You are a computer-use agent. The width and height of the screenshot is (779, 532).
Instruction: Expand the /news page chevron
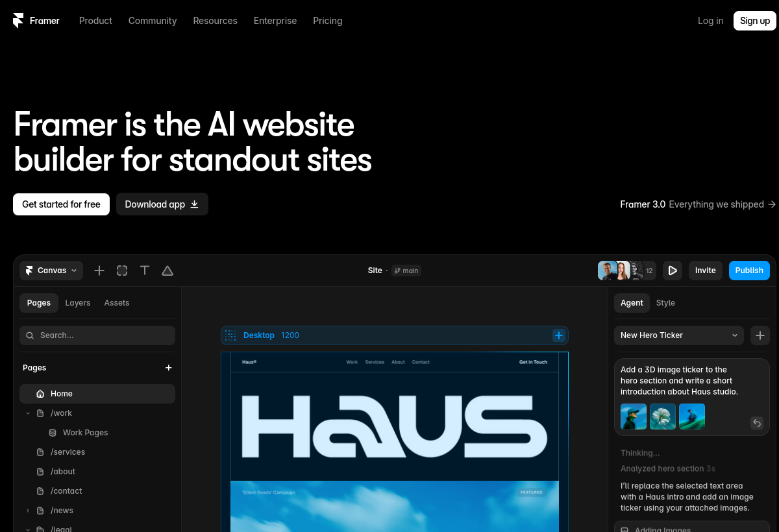[28, 511]
